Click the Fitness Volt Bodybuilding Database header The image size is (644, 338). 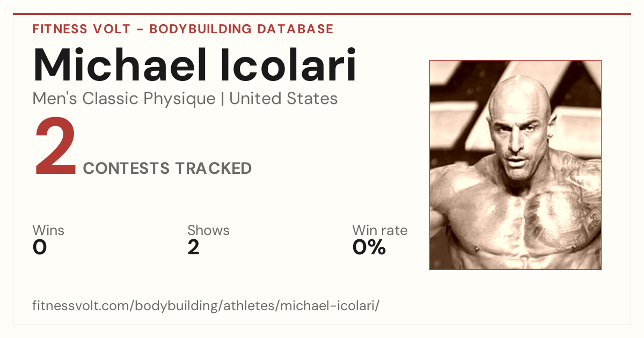[183, 29]
